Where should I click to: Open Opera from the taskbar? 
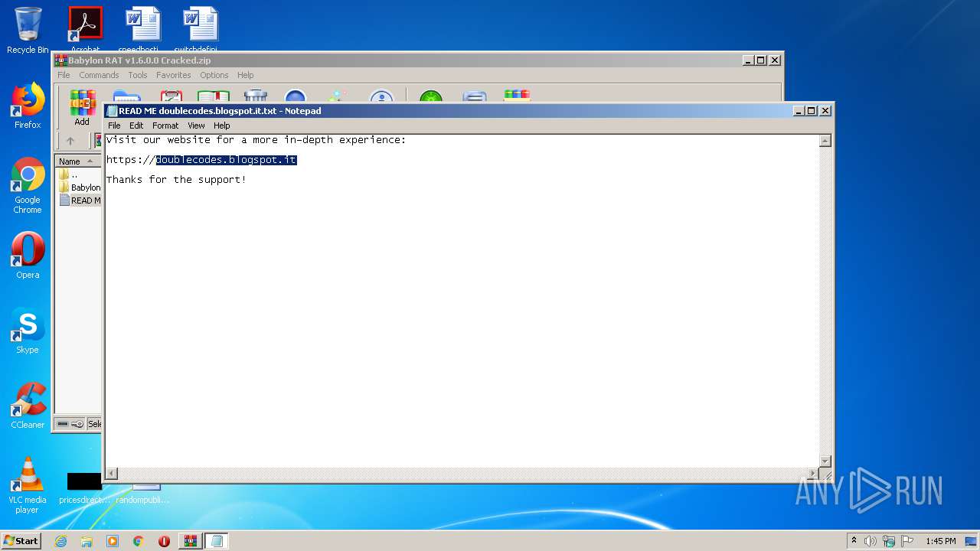[x=164, y=541]
